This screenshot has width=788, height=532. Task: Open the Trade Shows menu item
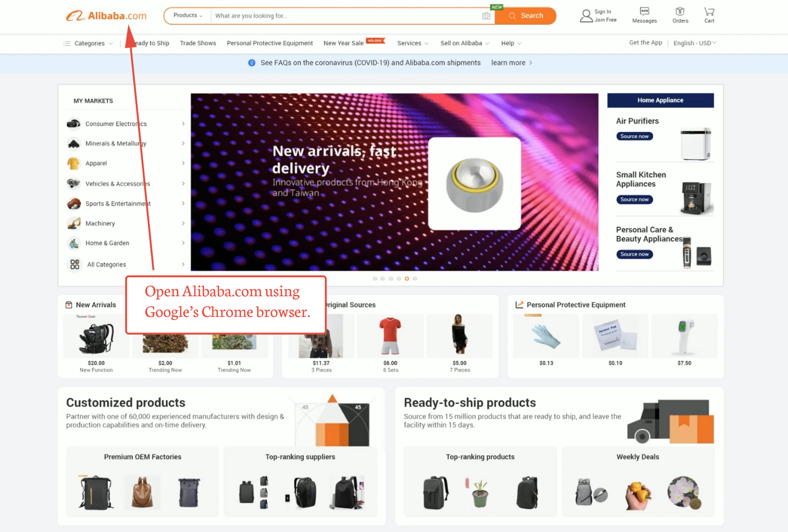pos(198,43)
